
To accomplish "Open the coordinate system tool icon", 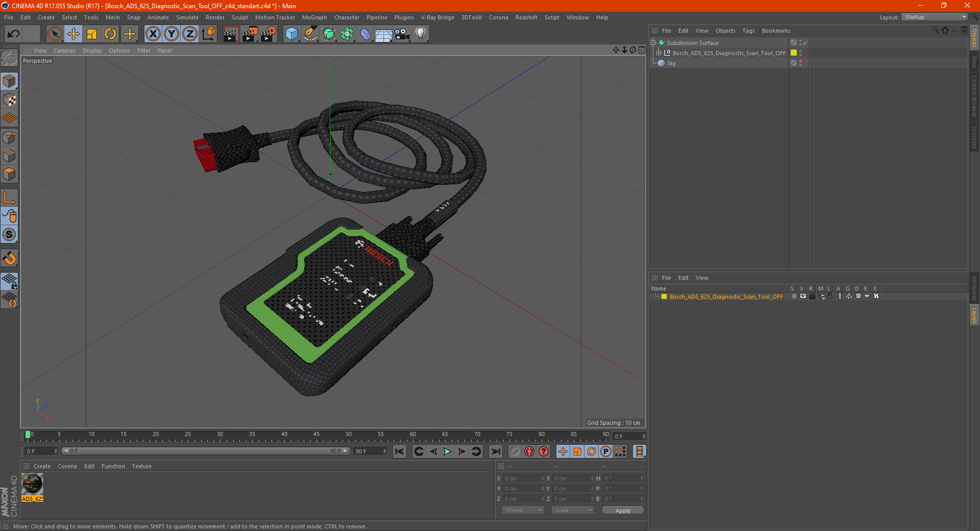I will point(209,34).
